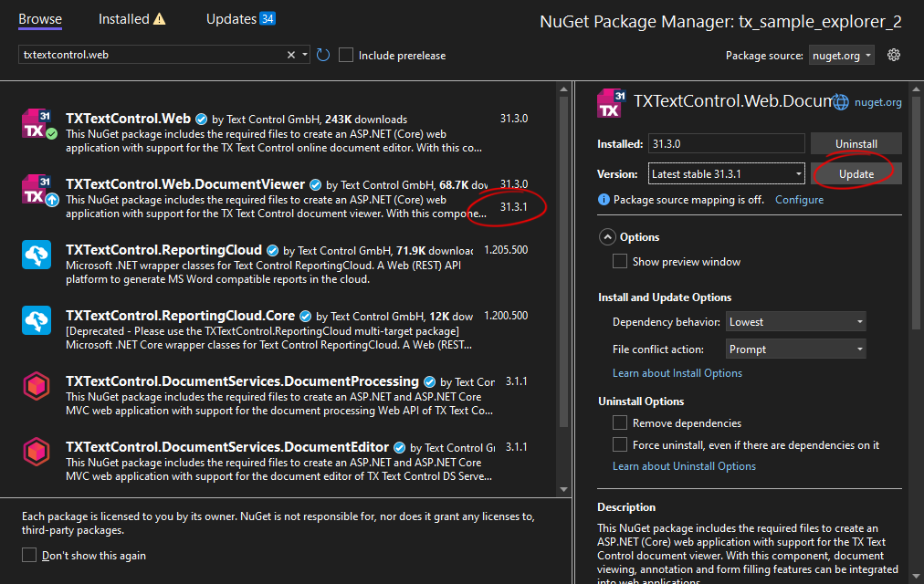Open the search history dropdown arrow
Image resolution: width=924 pixels, height=584 pixels.
[x=305, y=55]
